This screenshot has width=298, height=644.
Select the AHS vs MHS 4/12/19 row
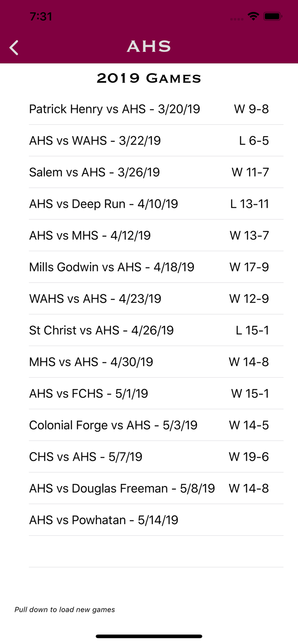[149, 236]
